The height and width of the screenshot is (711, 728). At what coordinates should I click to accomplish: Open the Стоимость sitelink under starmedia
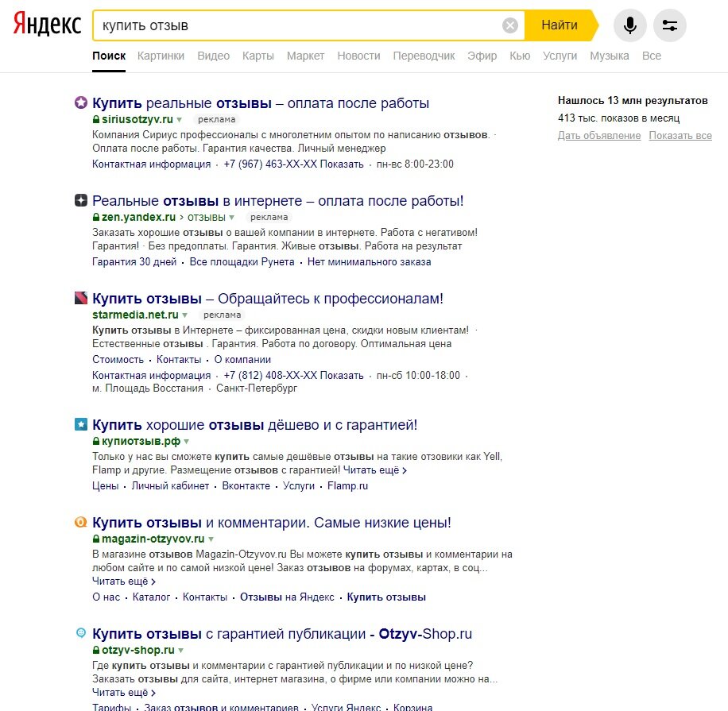118,360
